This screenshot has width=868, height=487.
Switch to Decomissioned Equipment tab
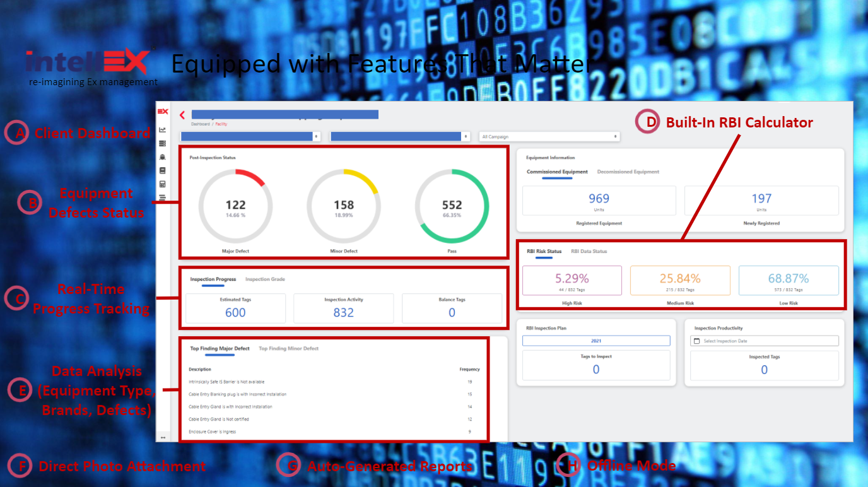pyautogui.click(x=628, y=172)
